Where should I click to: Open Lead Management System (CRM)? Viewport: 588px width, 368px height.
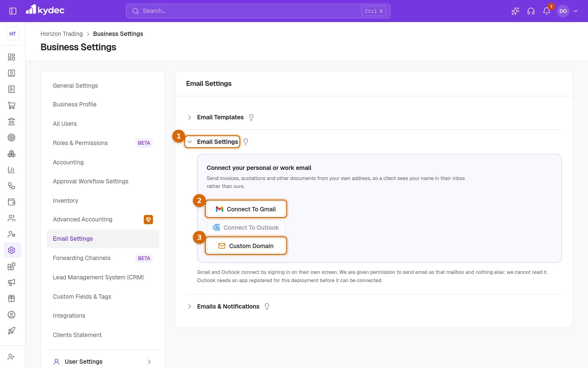(x=103, y=277)
